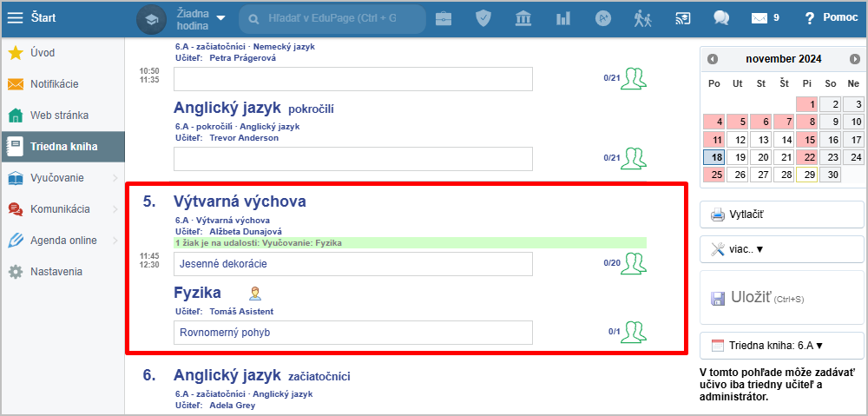The image size is (868, 416).
Task: Select Triedna kniha in sidebar
Action: coord(62,147)
